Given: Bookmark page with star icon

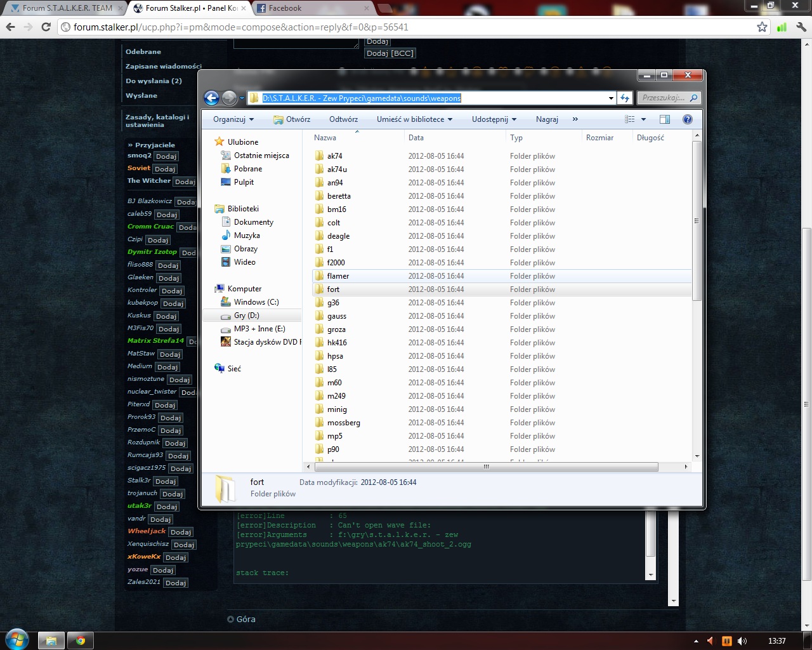Looking at the screenshot, I should click(762, 27).
